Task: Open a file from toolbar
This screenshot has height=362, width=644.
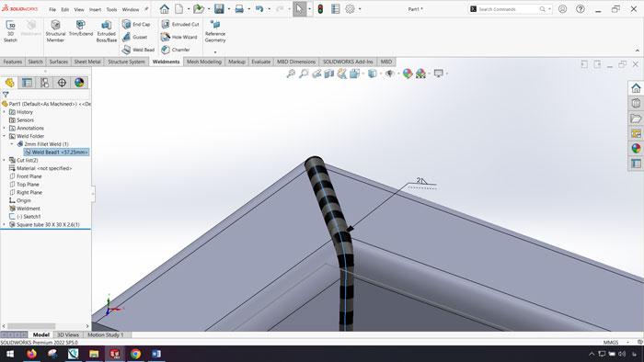Action: point(199,8)
